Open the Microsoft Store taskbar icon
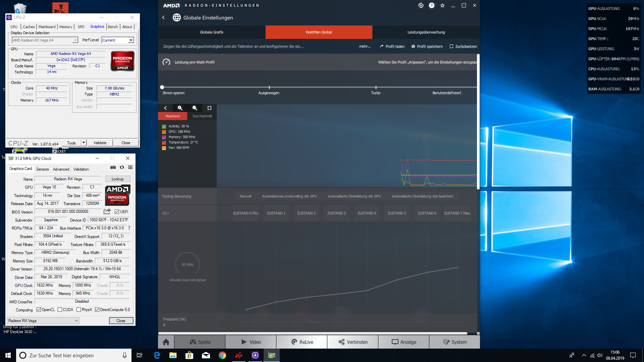 190,355
